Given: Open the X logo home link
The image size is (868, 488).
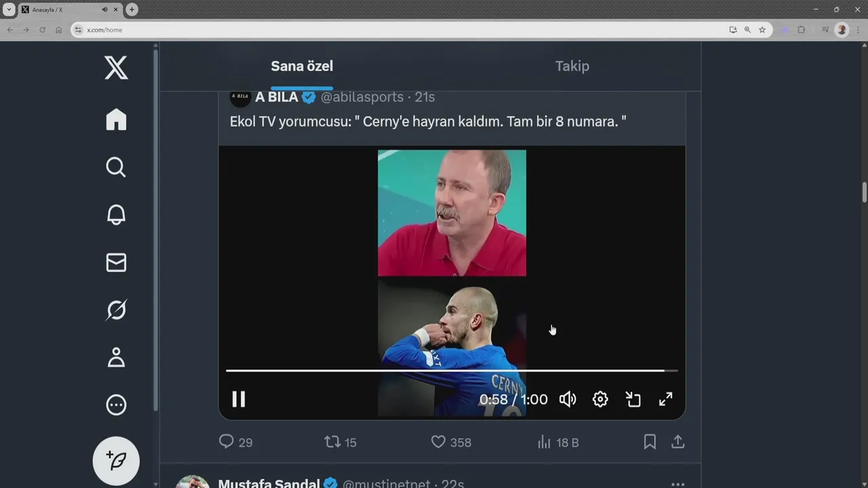Looking at the screenshot, I should pyautogui.click(x=116, y=68).
